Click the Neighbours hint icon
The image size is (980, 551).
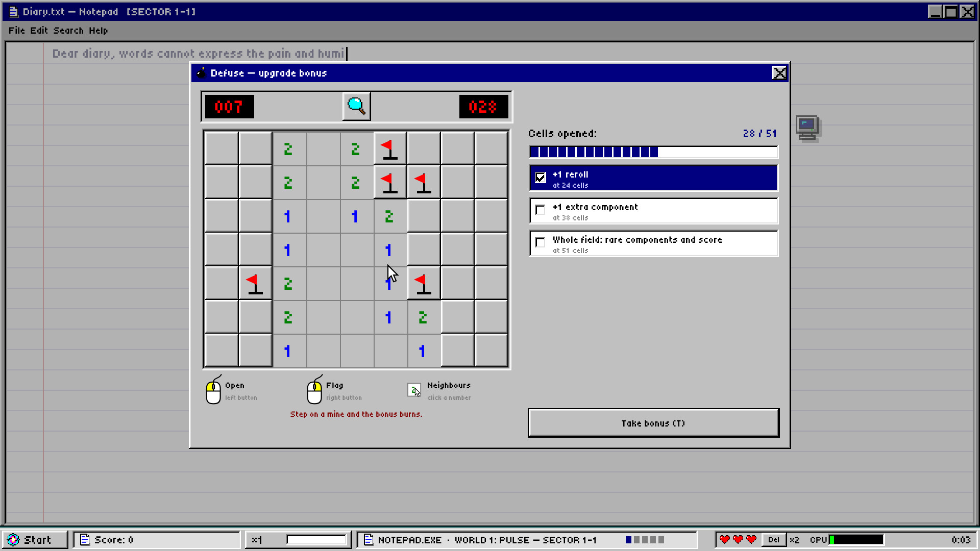(414, 390)
